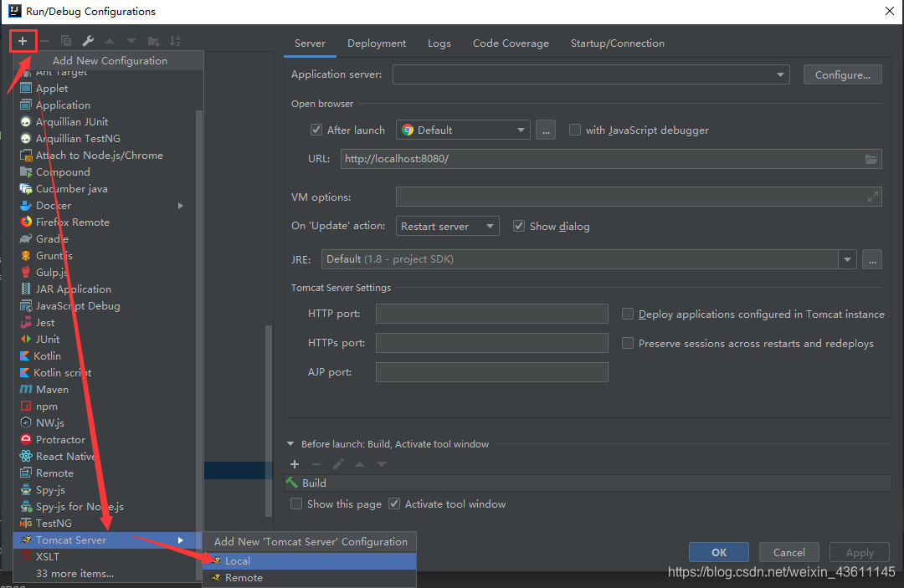
Task: Toggle the Show this page checkbox
Action: coord(296,504)
